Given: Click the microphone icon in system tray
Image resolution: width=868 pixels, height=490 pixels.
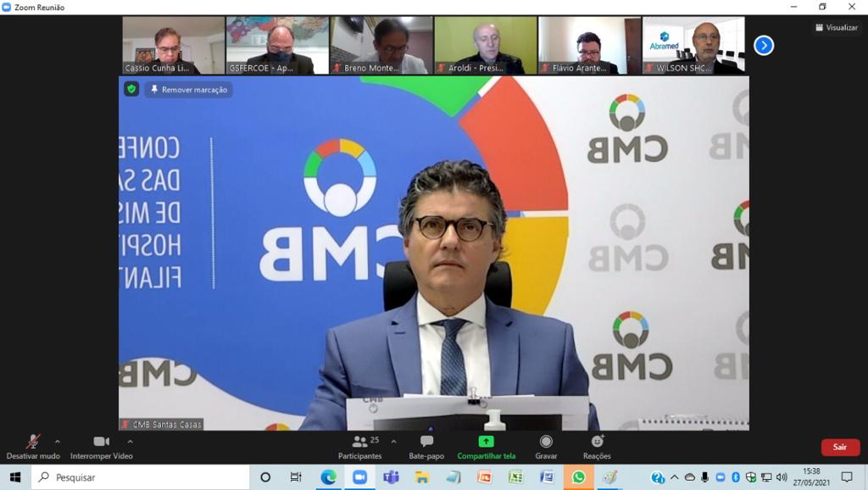Looking at the screenshot, I should pos(704,477).
